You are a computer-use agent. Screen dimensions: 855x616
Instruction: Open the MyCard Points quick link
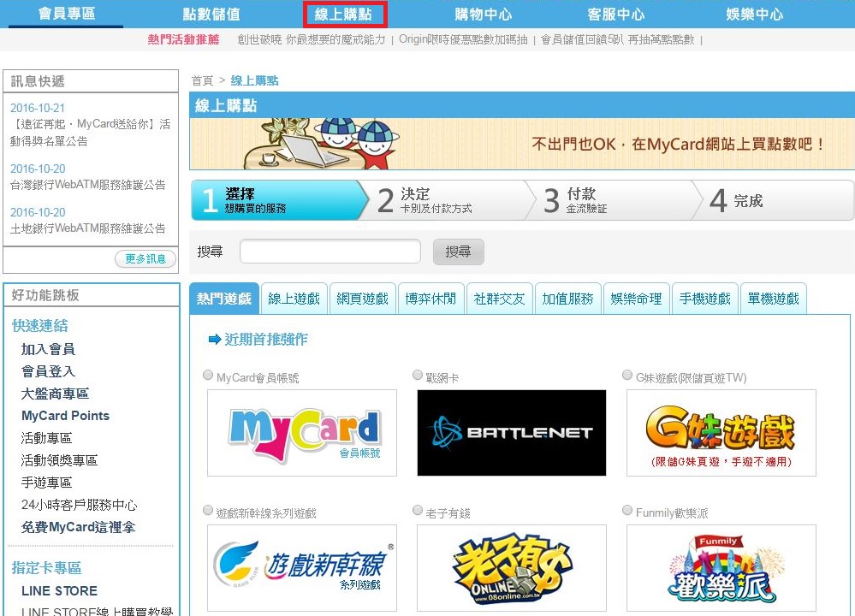point(65,416)
